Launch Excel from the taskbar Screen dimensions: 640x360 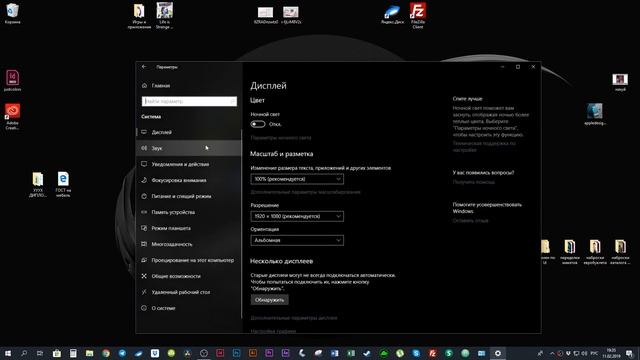pyautogui.click(x=351, y=353)
